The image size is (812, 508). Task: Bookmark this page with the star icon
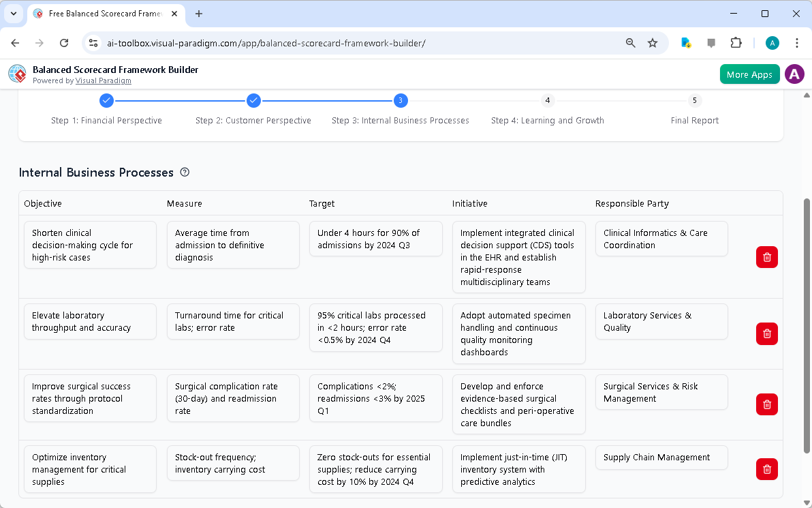(653, 42)
